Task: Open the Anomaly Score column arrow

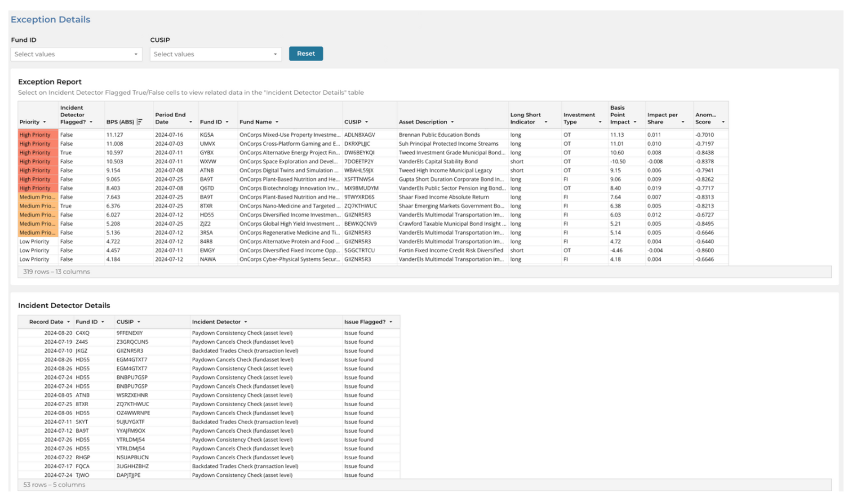Action: click(723, 122)
